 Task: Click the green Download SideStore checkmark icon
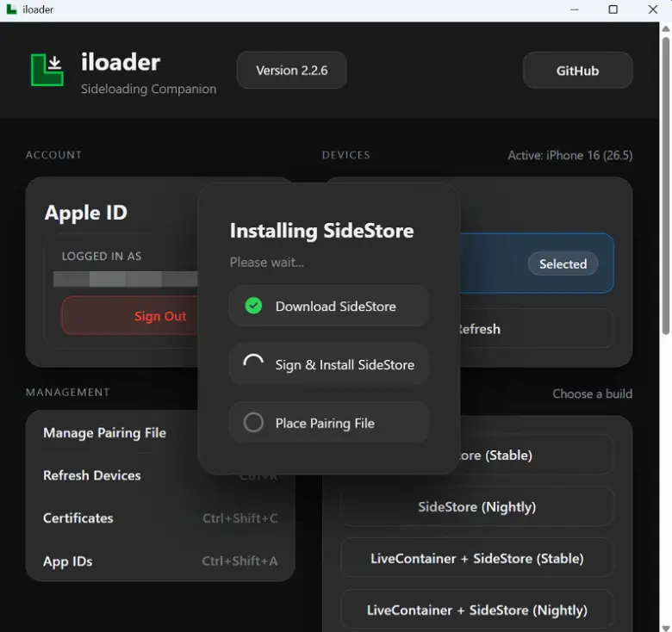coord(253,306)
